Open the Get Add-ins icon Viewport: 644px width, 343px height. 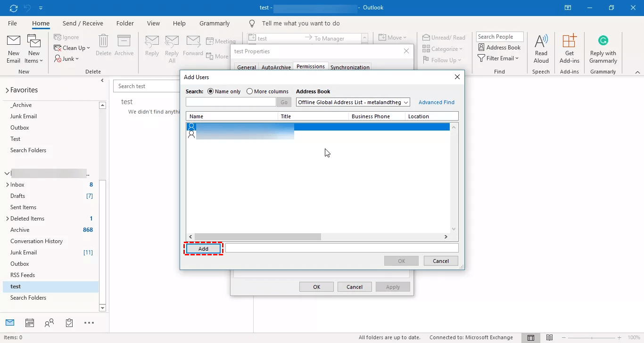click(569, 49)
